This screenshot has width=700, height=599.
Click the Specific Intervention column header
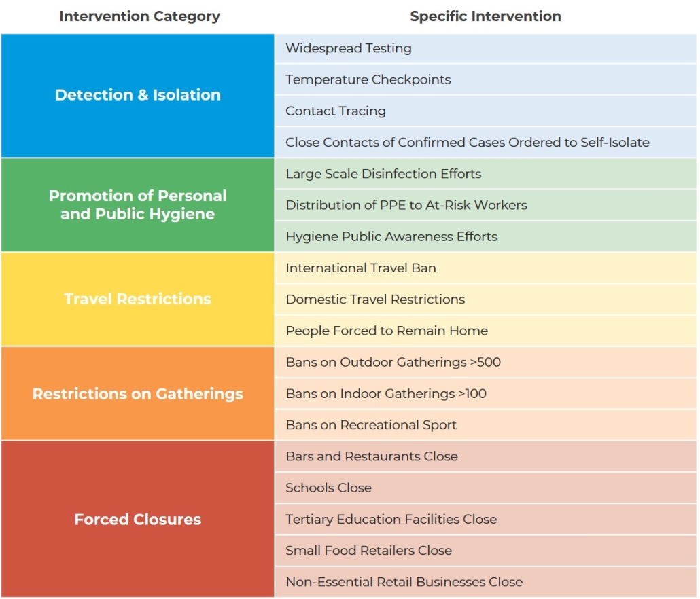click(485, 16)
